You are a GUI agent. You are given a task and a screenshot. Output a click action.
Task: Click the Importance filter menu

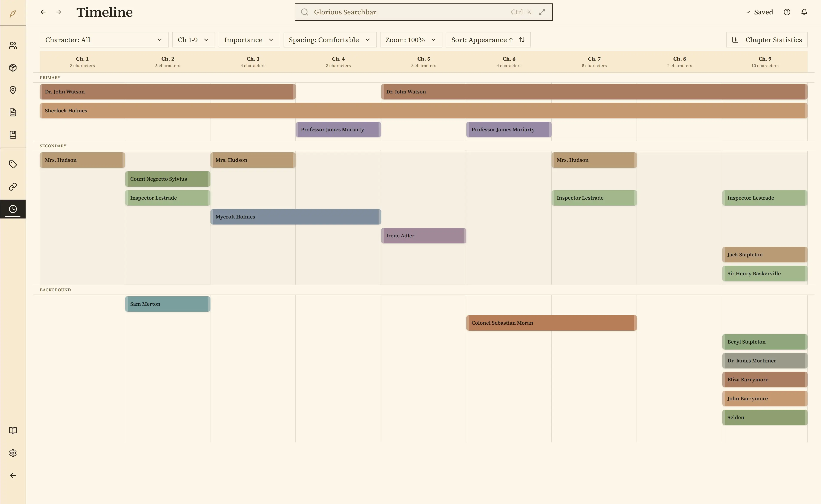coord(249,40)
